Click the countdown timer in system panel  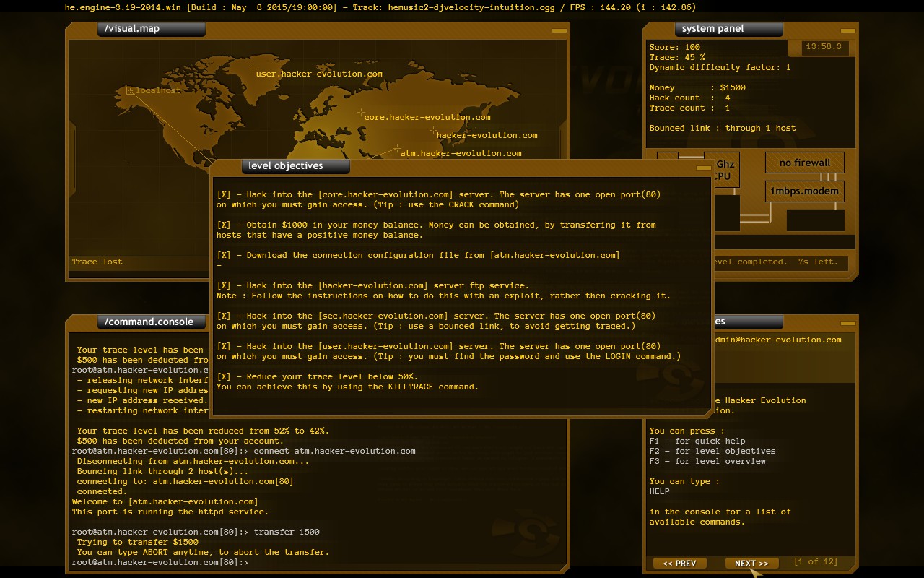pyautogui.click(x=824, y=47)
